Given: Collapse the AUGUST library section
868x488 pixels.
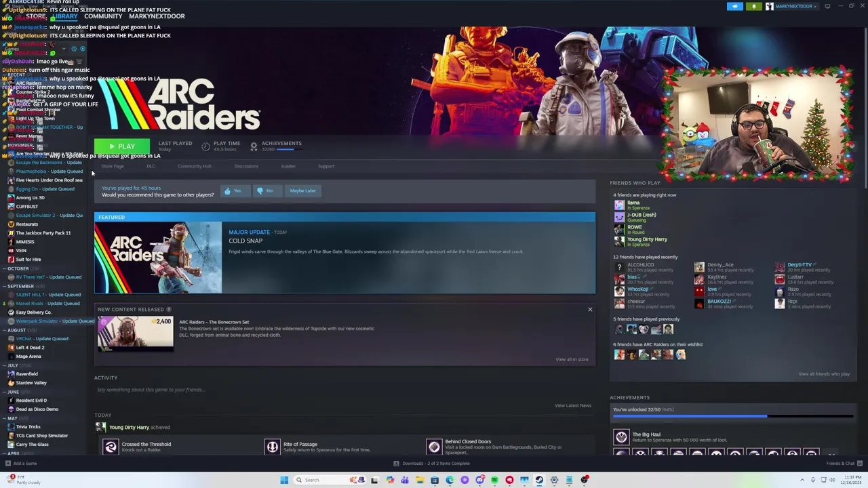Looking at the screenshot, I should pyautogui.click(x=5, y=330).
